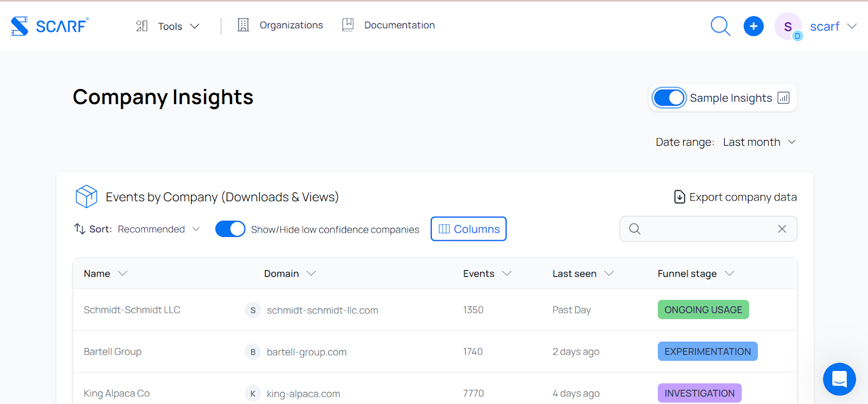Viewport: 868px width, 404px height.
Task: Click the blue plus add button
Action: pos(753,26)
